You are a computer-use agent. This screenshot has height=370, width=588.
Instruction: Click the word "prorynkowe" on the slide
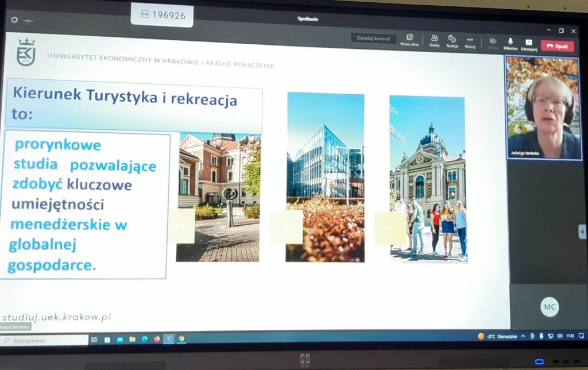click(58, 145)
